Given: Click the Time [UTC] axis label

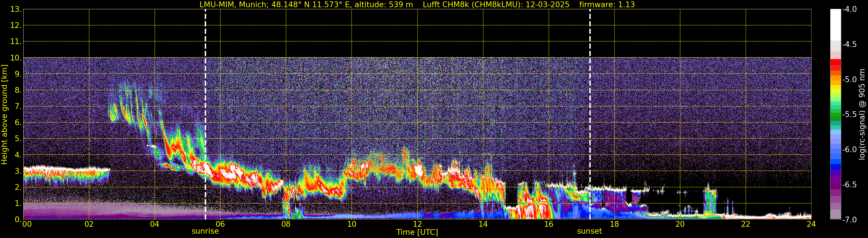Looking at the screenshot, I should pyautogui.click(x=417, y=232).
